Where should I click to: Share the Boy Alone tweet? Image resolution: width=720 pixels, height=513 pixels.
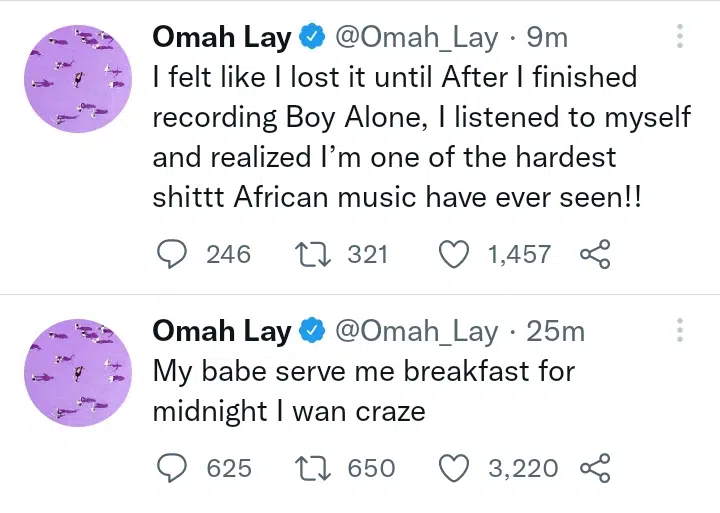coord(595,255)
